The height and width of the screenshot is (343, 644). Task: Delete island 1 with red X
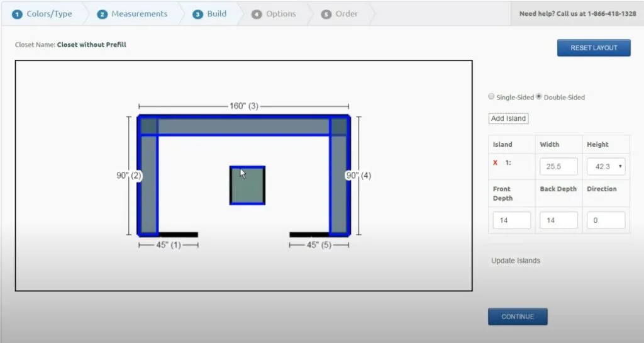[496, 162]
